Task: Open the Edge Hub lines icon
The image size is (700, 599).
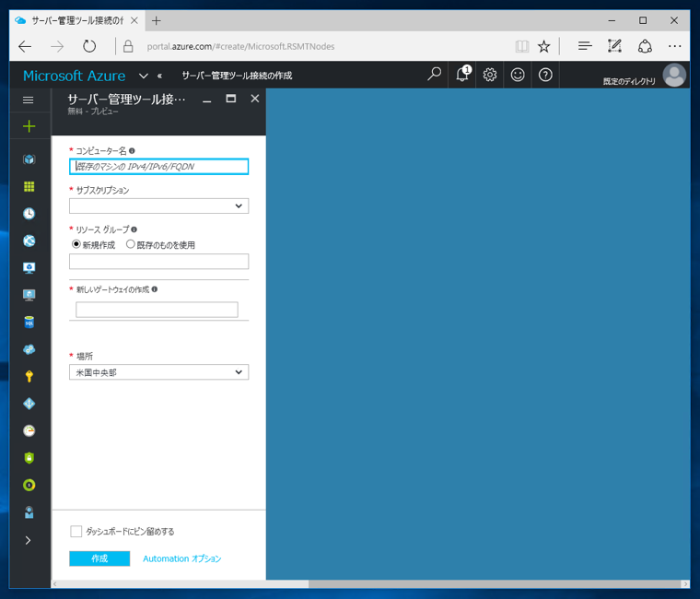Action: pyautogui.click(x=585, y=46)
